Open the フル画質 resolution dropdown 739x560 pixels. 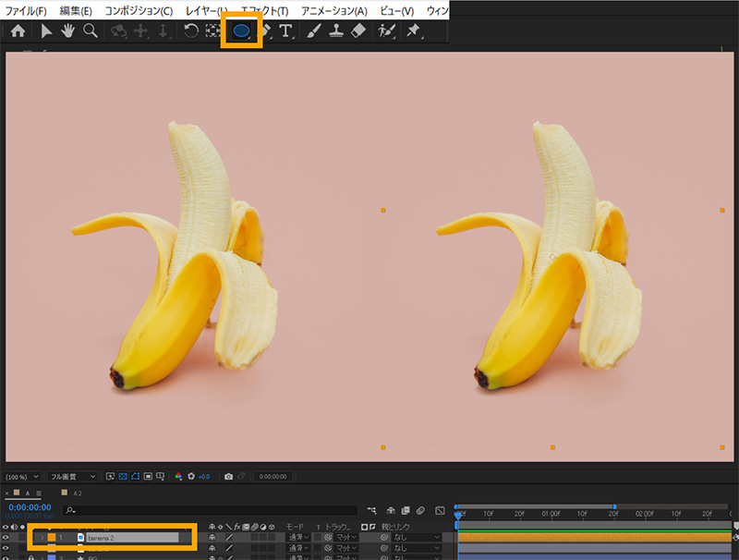73,477
